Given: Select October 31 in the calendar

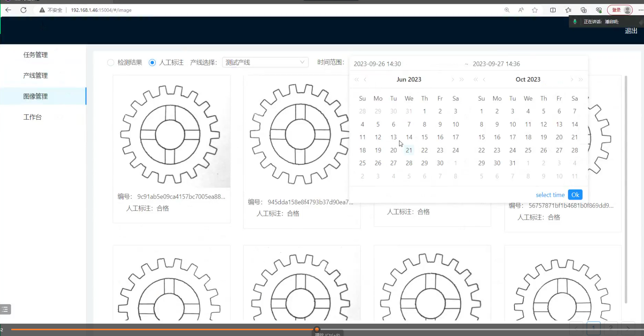Looking at the screenshot, I should [x=513, y=163].
